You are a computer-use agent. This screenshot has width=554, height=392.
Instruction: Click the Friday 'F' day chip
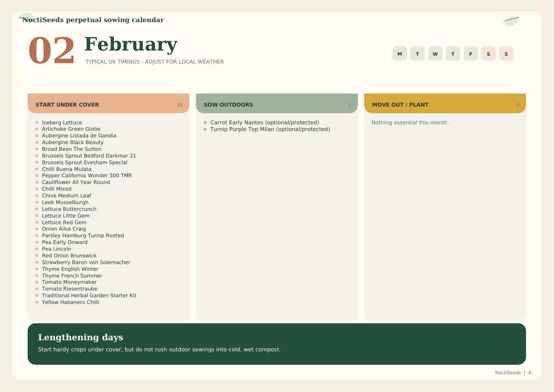point(471,54)
